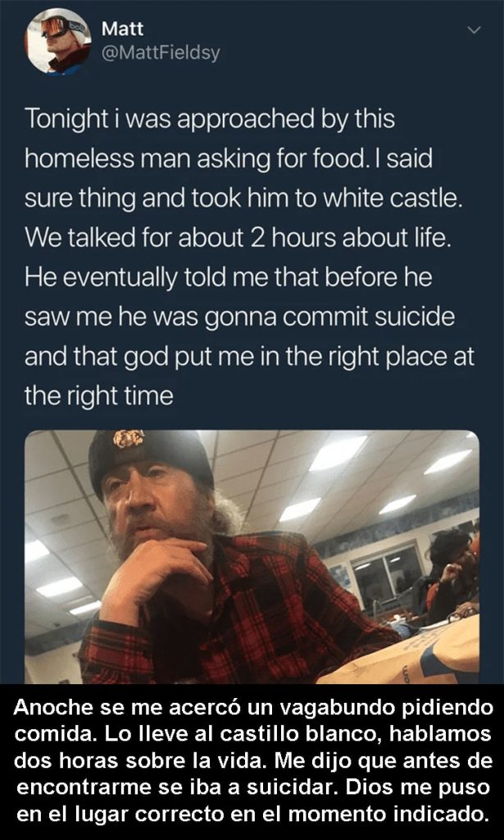Click the final line the right time
504x840 pixels.
[99, 396]
